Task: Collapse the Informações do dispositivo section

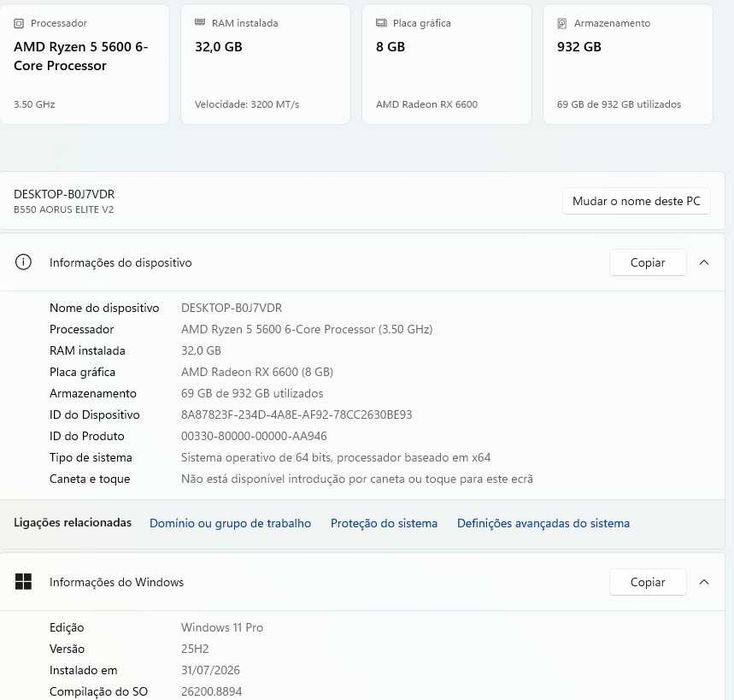Action: pos(704,263)
